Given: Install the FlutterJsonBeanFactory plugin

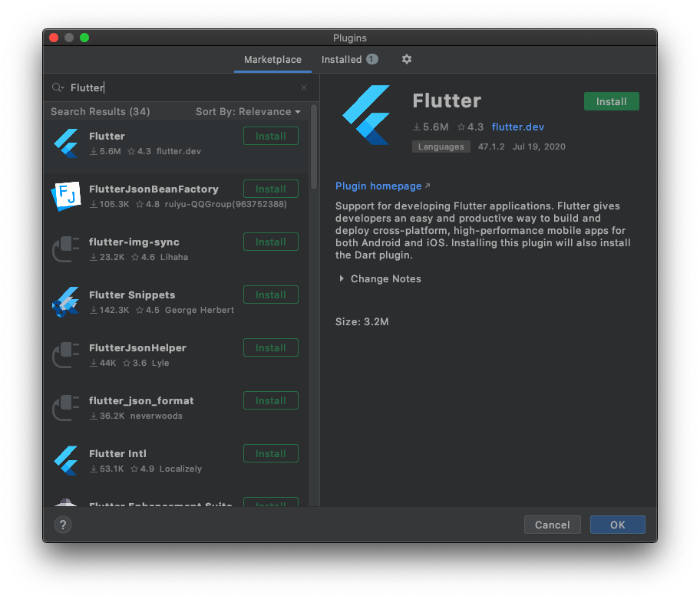Looking at the screenshot, I should (x=270, y=189).
